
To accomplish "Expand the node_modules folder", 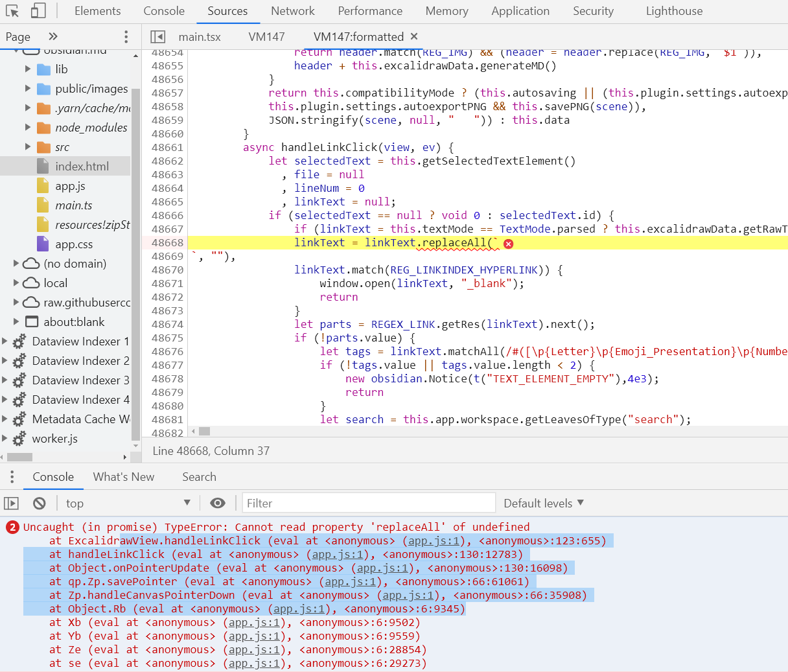I will click(x=27, y=127).
